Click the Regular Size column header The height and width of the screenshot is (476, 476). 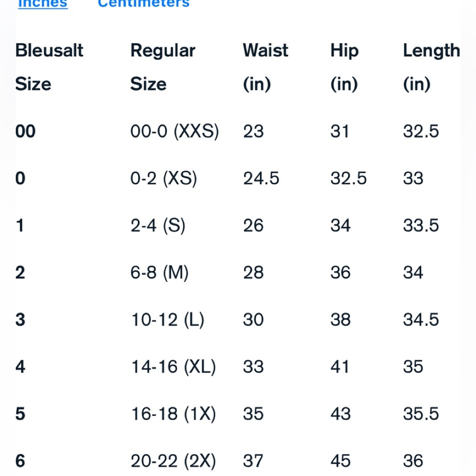point(163,67)
